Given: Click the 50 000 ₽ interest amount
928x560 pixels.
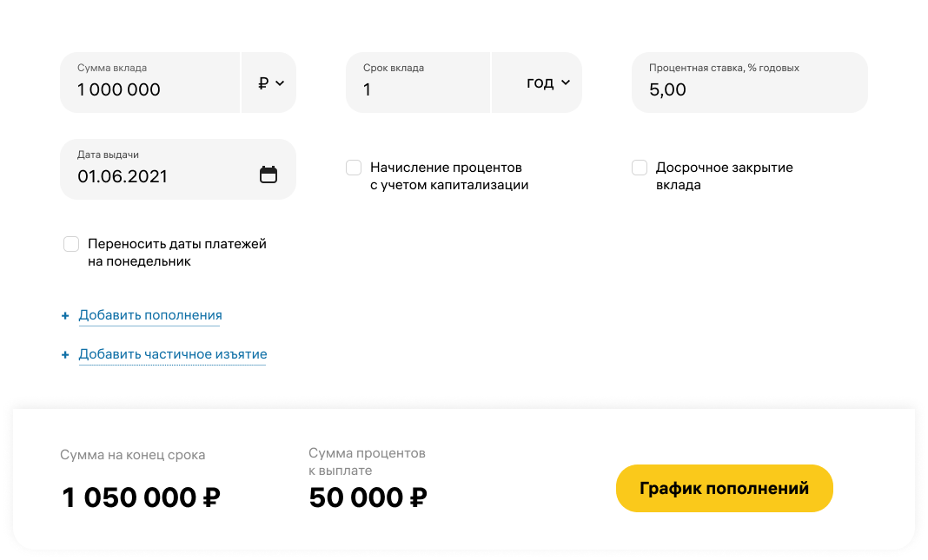Looking at the screenshot, I should (x=368, y=497).
